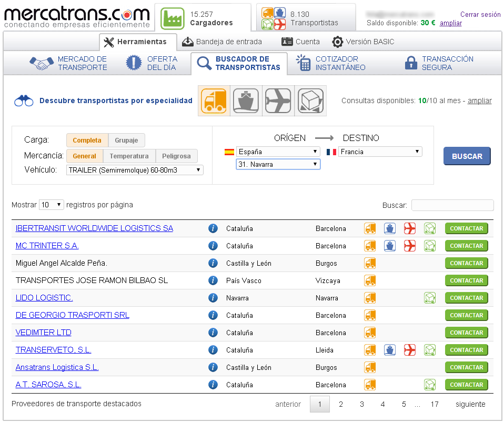The height and width of the screenshot is (422, 504).
Task: Click ampliar link next to Saldo disponible
Action: (x=451, y=23)
